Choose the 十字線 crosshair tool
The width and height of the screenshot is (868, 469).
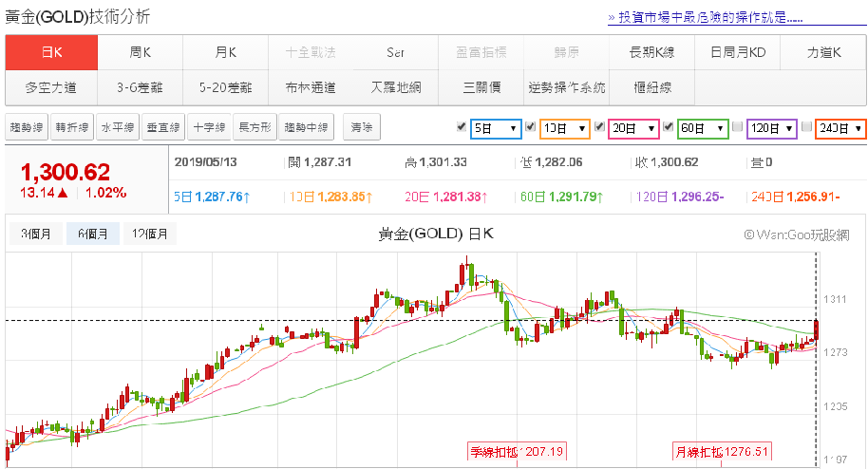pyautogui.click(x=208, y=127)
